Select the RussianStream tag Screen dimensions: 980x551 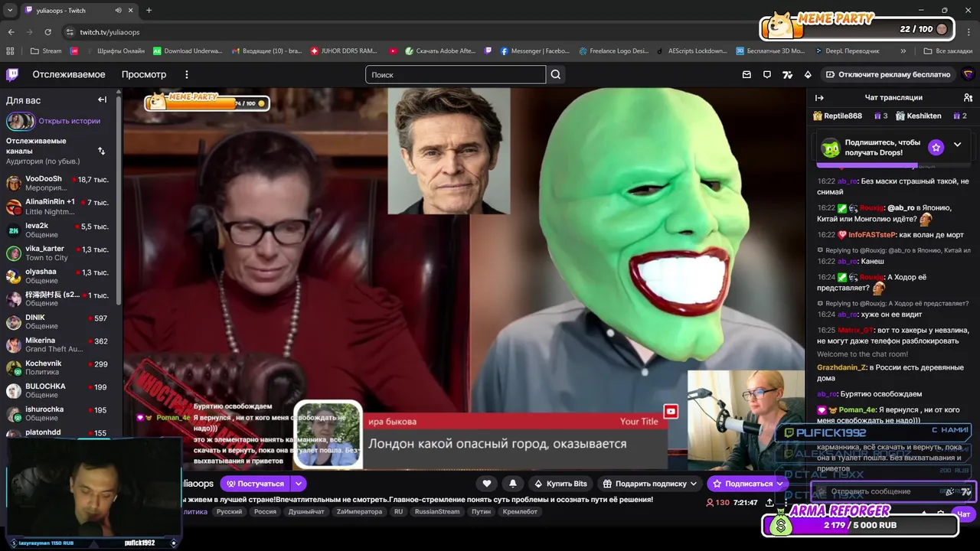point(437,512)
